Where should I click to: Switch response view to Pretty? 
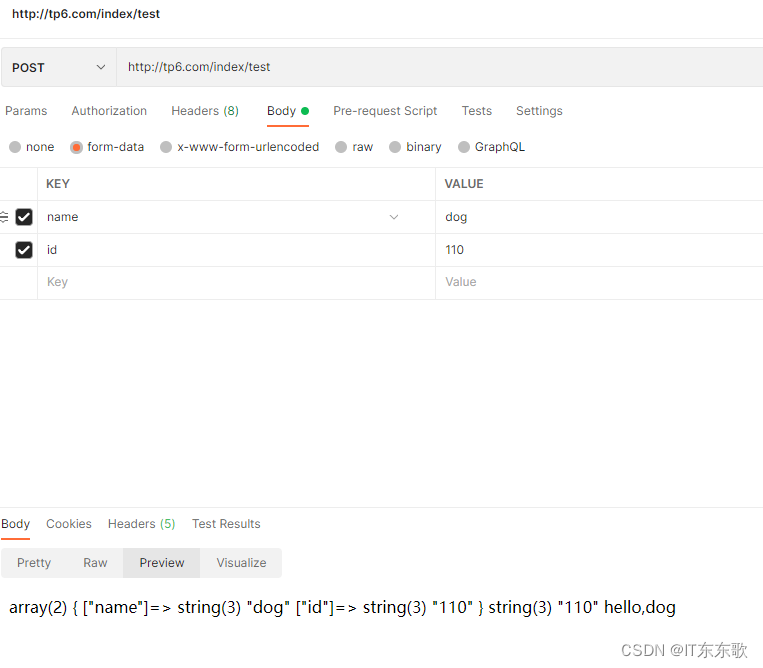tap(34, 563)
